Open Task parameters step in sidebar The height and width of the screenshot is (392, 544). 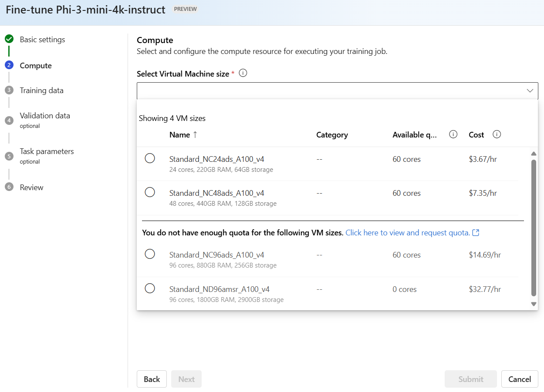47,151
